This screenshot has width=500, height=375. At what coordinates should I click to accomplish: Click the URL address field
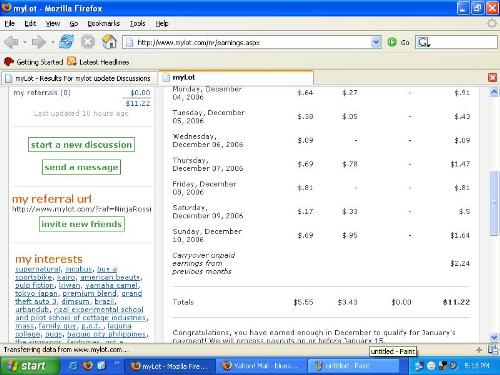coord(252,42)
